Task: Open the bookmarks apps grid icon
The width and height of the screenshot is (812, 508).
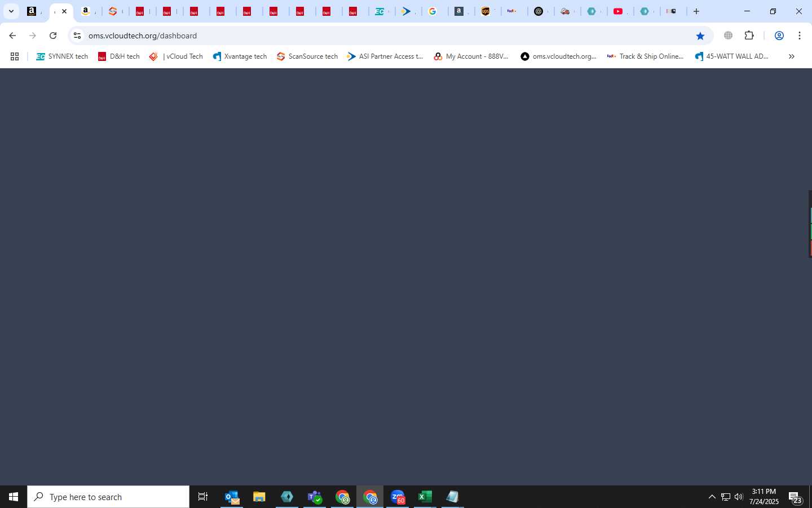Action: point(15,56)
